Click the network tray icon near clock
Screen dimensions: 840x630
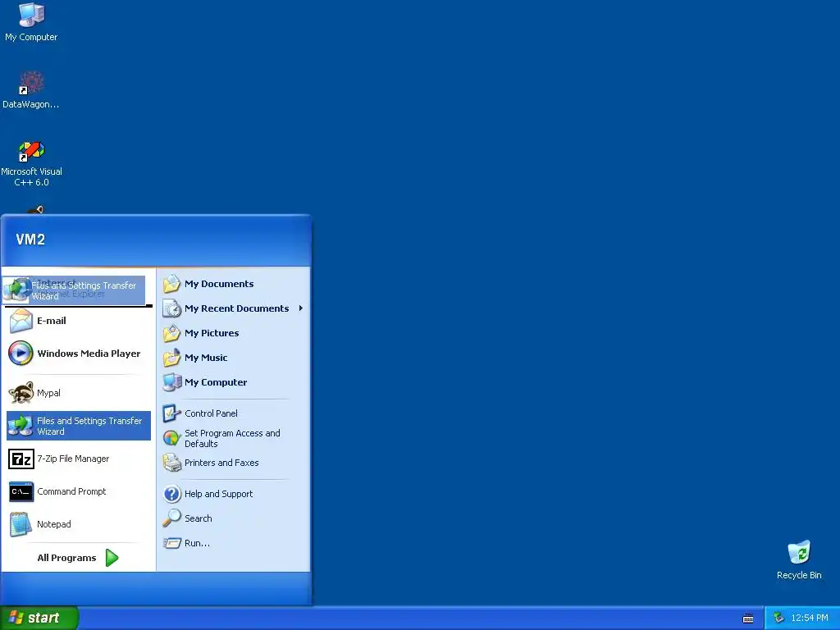779,618
